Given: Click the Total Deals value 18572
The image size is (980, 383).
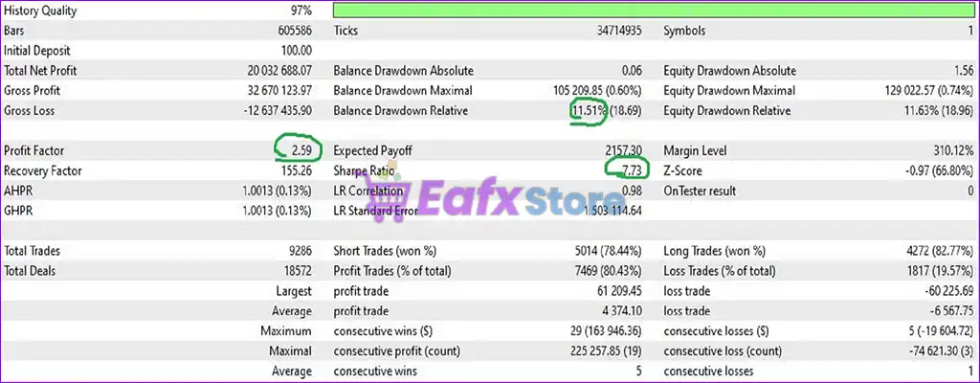Looking at the screenshot, I should (298, 271).
